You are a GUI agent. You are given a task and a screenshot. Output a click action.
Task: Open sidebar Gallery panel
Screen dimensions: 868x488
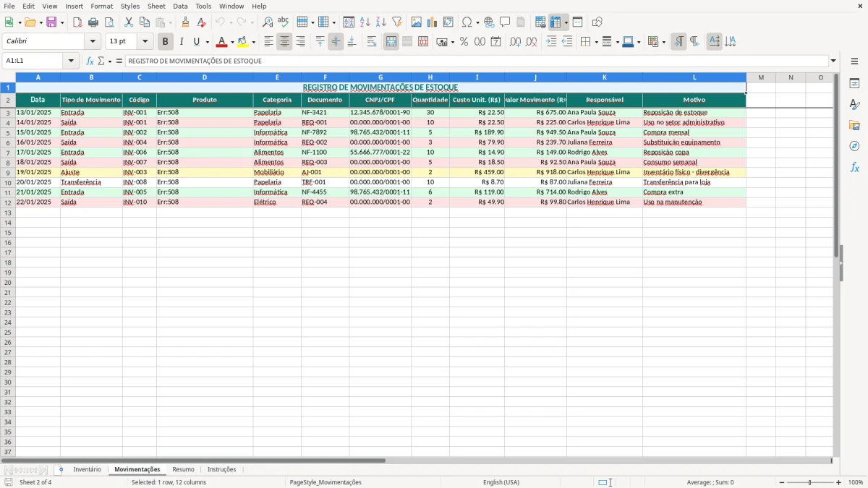click(x=854, y=125)
